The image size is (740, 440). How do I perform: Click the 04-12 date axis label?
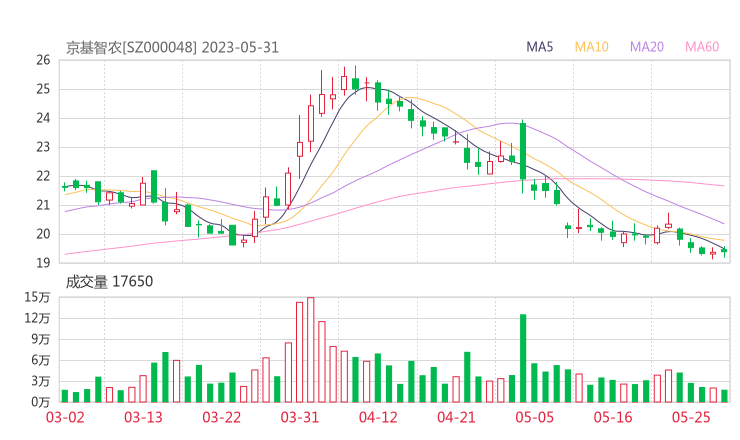tap(378, 417)
